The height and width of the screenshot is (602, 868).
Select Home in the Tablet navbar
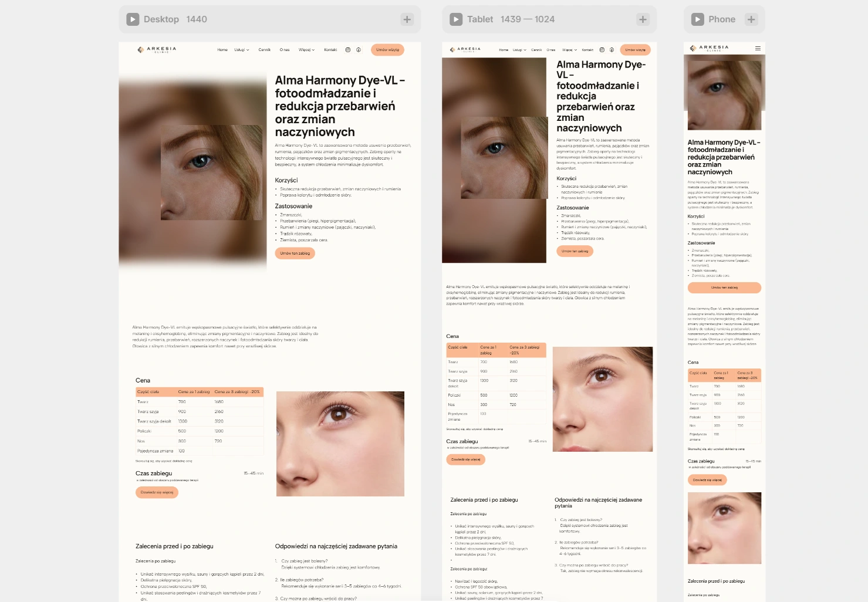click(504, 50)
